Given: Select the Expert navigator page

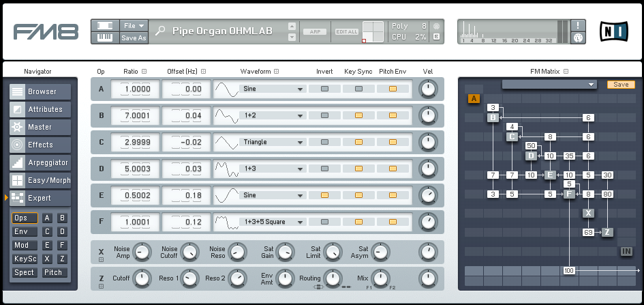Looking at the screenshot, I should tap(40, 198).
